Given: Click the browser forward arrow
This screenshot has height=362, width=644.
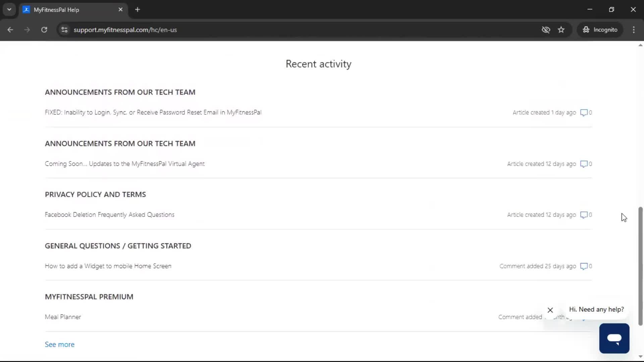Looking at the screenshot, I should coord(27,30).
